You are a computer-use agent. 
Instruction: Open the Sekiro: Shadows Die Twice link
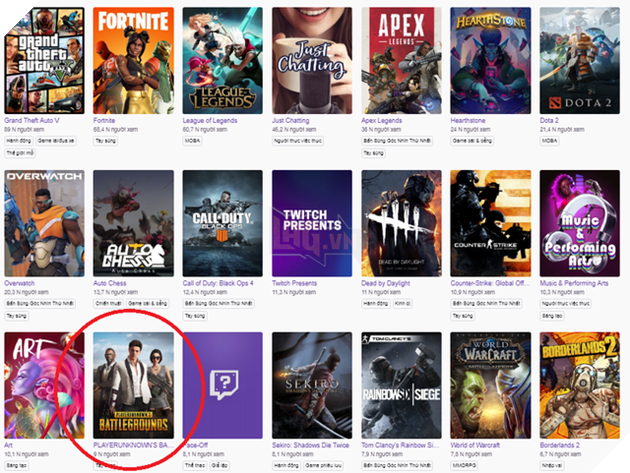click(x=311, y=445)
